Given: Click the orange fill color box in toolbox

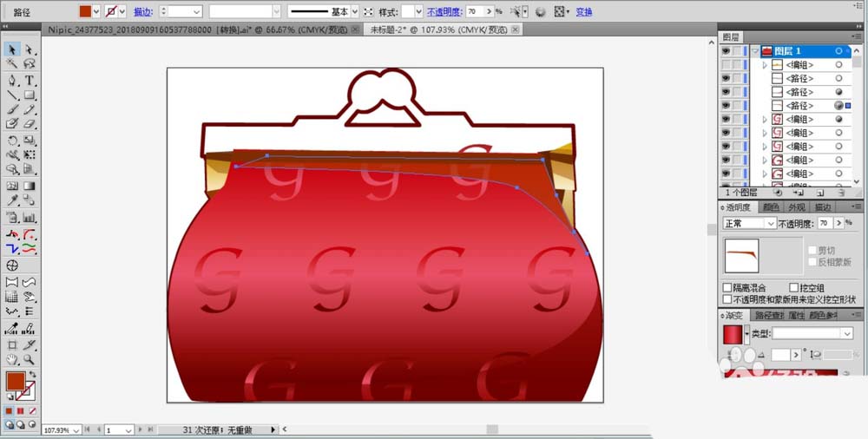Looking at the screenshot, I should (x=16, y=382).
